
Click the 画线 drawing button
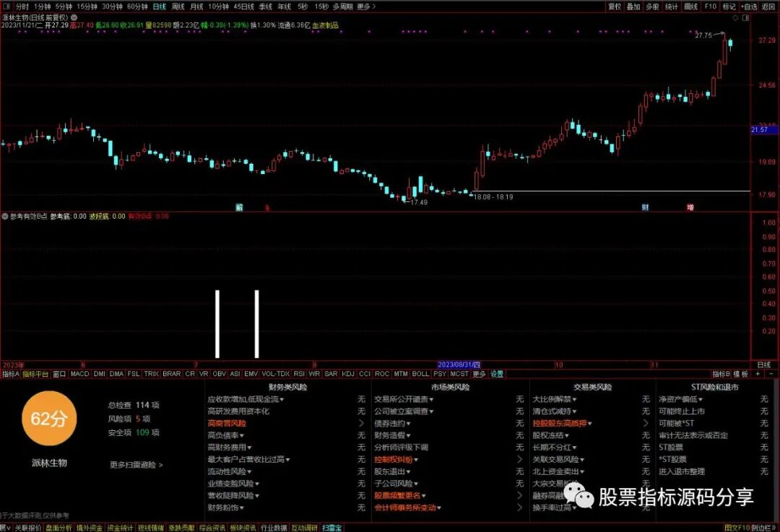(690, 6)
